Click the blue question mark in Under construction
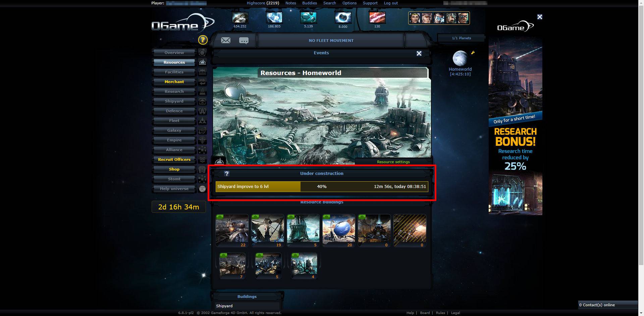Image resolution: width=644 pixels, height=316 pixels. pos(227,174)
